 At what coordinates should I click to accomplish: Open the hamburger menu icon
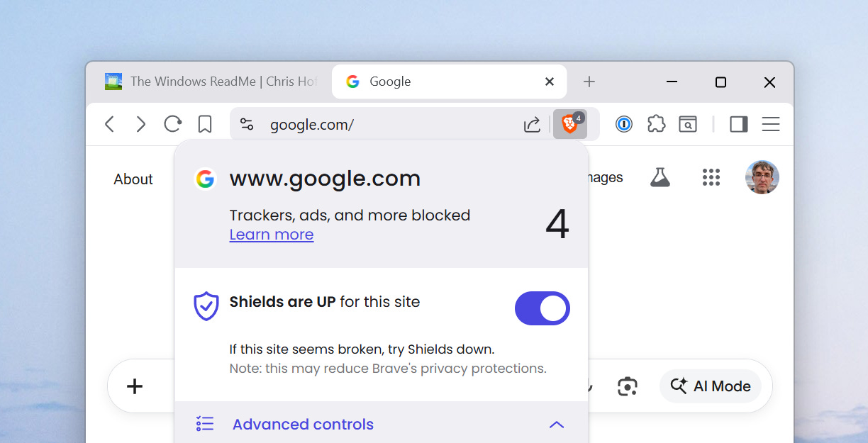click(771, 124)
